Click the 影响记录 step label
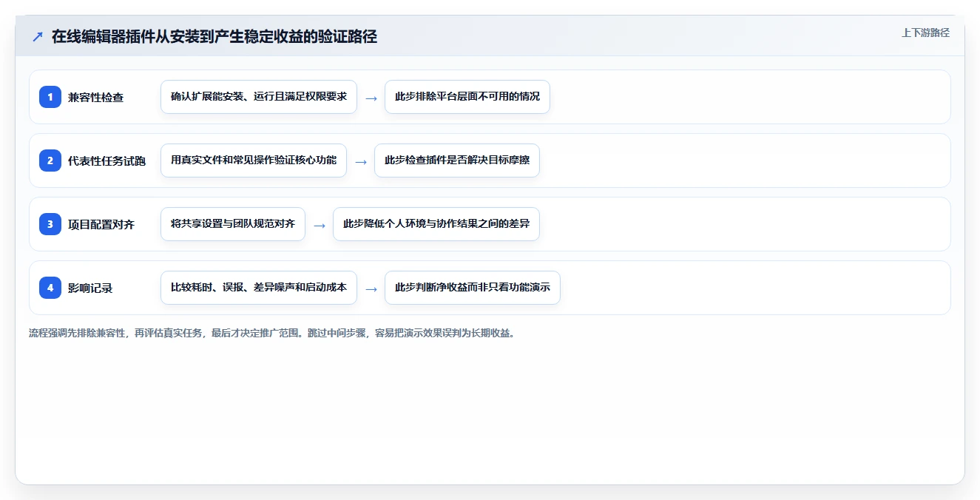980x500 pixels. (x=90, y=288)
